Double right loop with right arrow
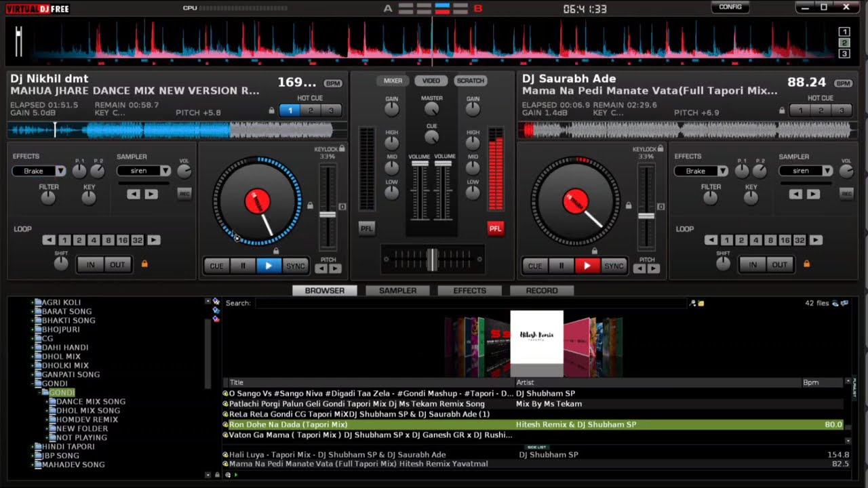 pyautogui.click(x=816, y=241)
